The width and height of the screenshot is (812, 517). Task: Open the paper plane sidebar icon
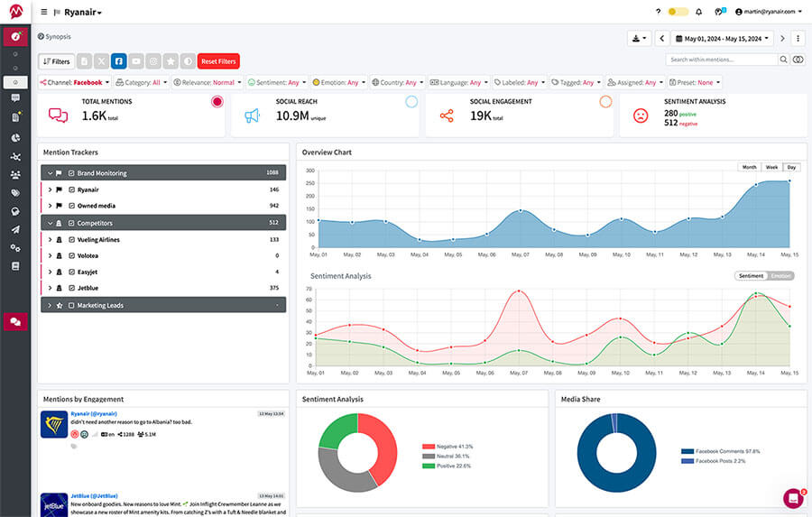(x=15, y=229)
